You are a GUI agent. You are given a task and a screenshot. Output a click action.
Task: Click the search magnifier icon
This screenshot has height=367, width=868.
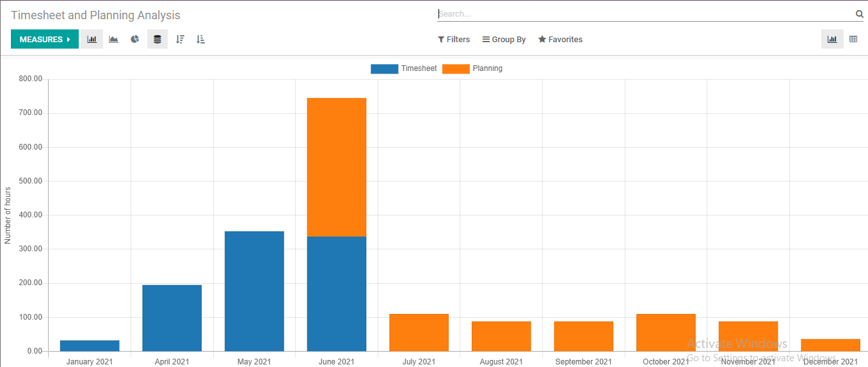tap(860, 13)
